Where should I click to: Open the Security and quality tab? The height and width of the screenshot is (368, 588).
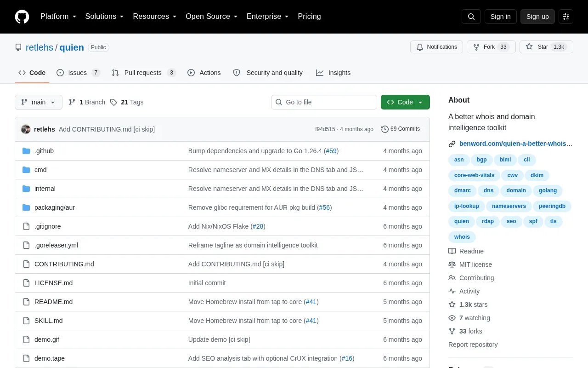[x=268, y=73]
